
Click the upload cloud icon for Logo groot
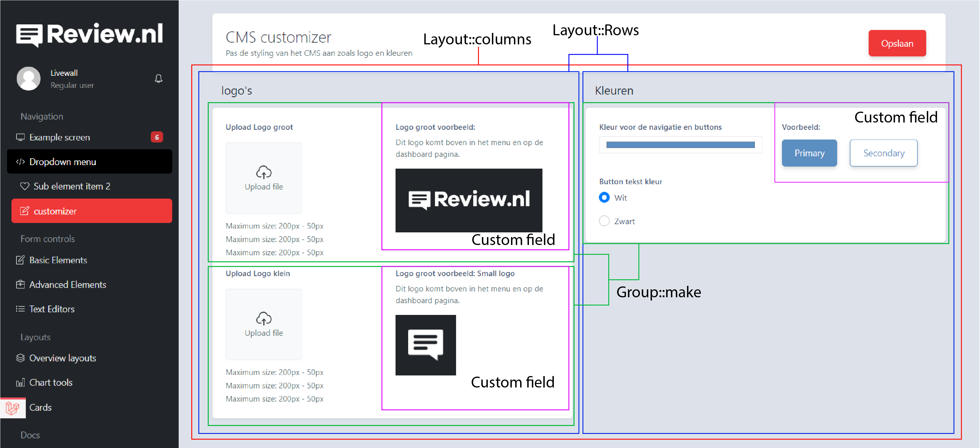pos(264,172)
